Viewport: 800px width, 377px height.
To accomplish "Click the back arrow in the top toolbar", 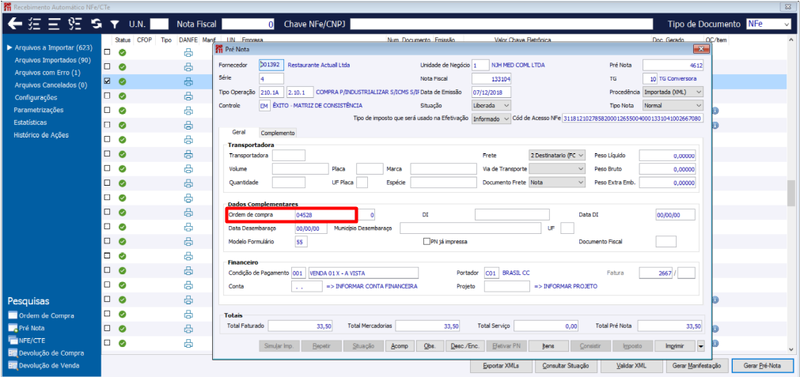I will pyautogui.click(x=15, y=23).
